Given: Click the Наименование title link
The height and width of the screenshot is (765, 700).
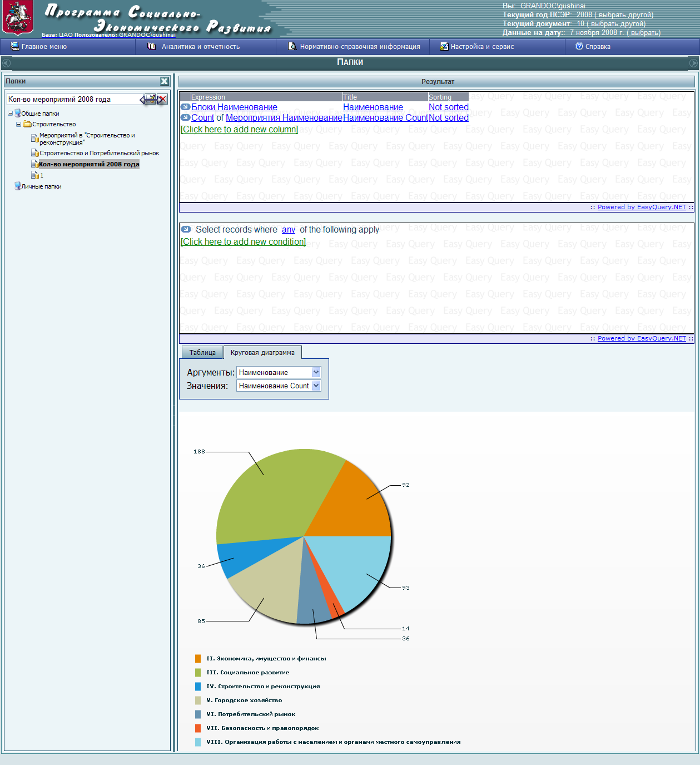Looking at the screenshot, I should pyautogui.click(x=373, y=107).
